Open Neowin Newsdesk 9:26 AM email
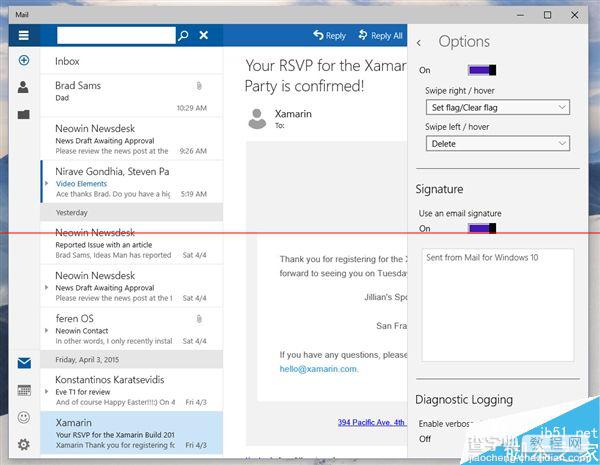This screenshot has width=600, height=465. [x=132, y=139]
